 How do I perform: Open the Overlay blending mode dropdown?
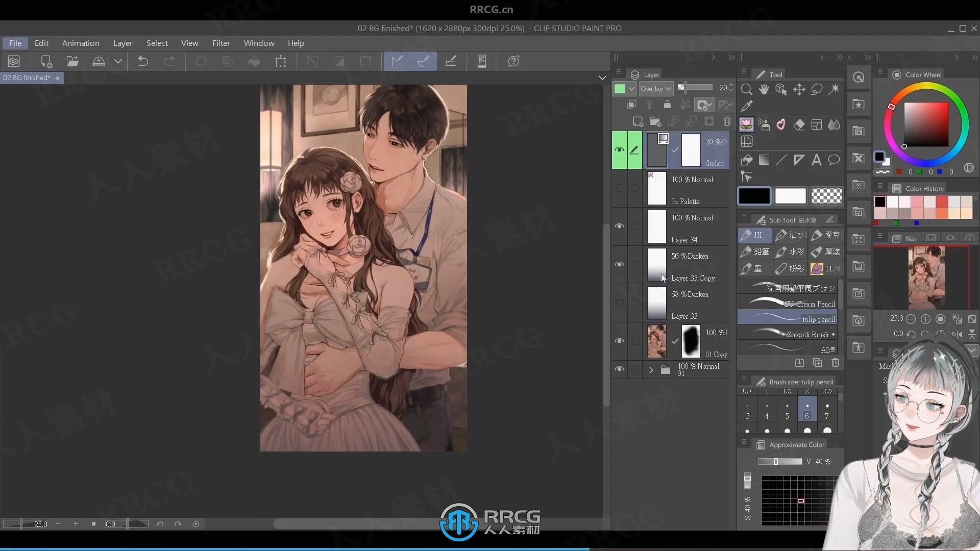pyautogui.click(x=655, y=89)
